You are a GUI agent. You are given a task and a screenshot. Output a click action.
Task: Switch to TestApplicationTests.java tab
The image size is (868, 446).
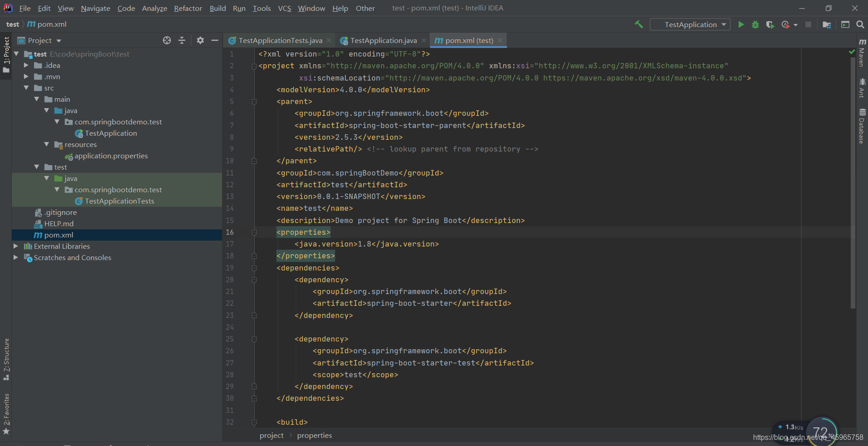(280, 40)
